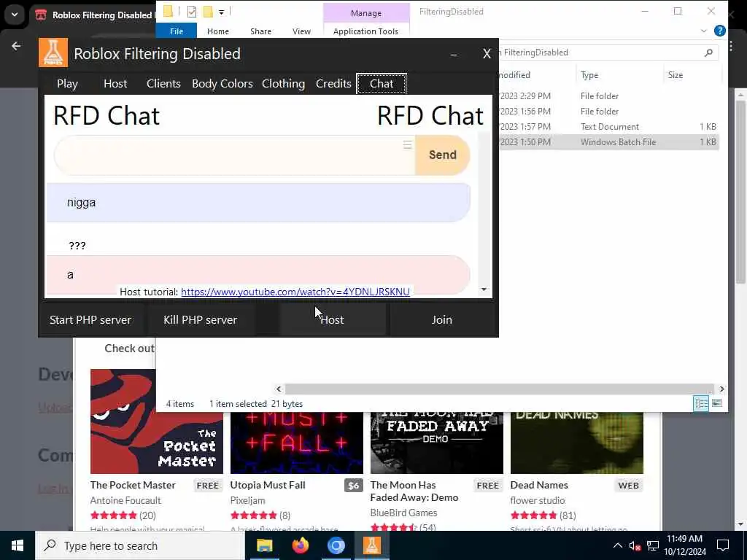Click the Explorer title bar folder icon
Image resolution: width=747 pixels, height=560 pixels.
point(169,11)
